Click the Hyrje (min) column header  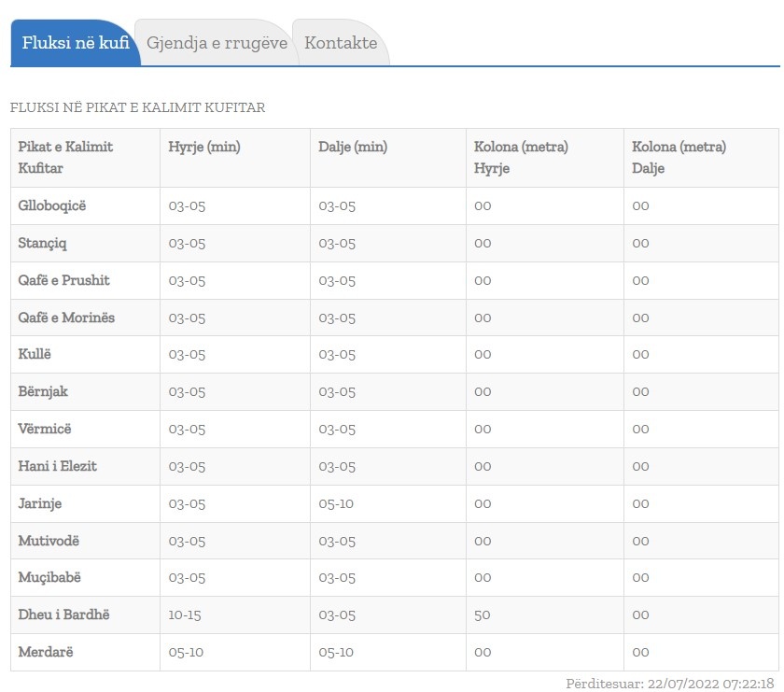click(x=203, y=147)
